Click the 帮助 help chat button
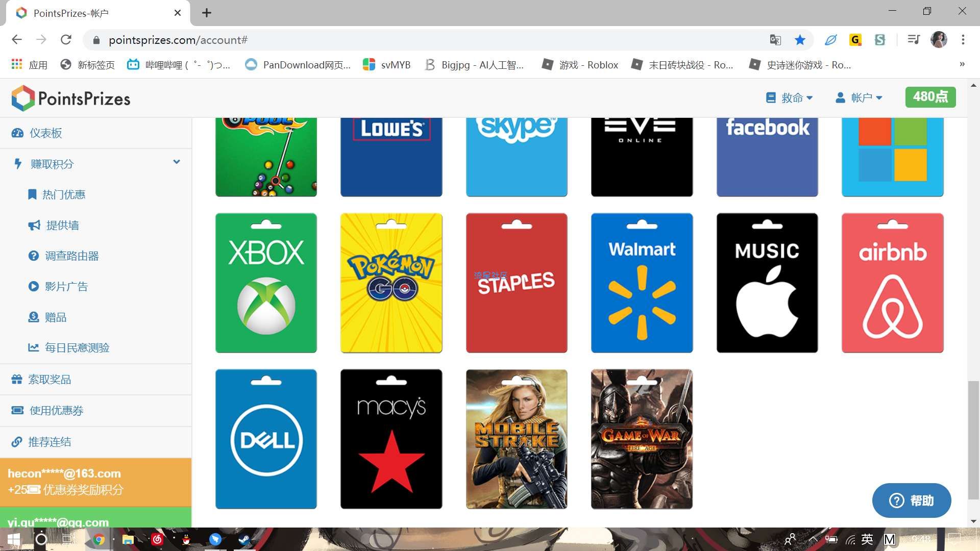This screenshot has width=980, height=551. coord(912,500)
